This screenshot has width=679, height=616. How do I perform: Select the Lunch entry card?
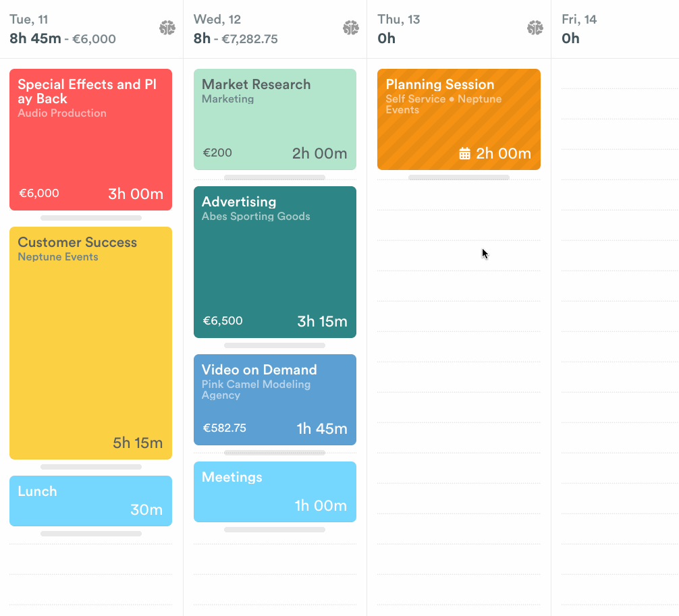coord(90,501)
